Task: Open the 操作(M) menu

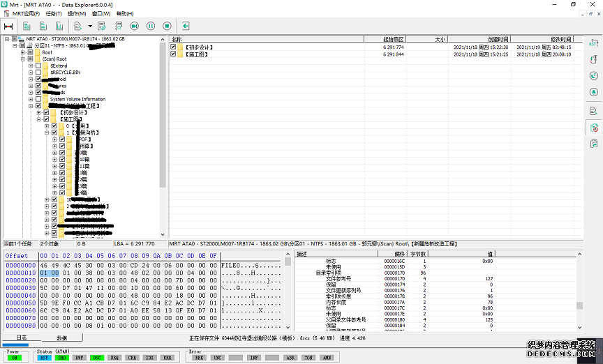Action: (x=77, y=14)
